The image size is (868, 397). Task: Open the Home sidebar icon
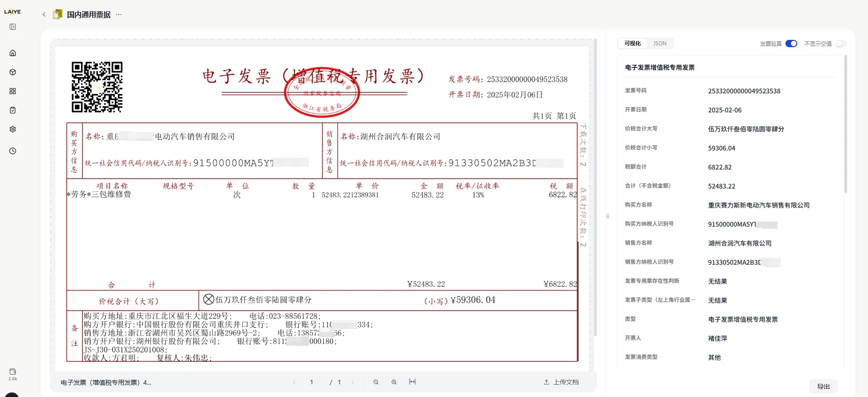(13, 53)
